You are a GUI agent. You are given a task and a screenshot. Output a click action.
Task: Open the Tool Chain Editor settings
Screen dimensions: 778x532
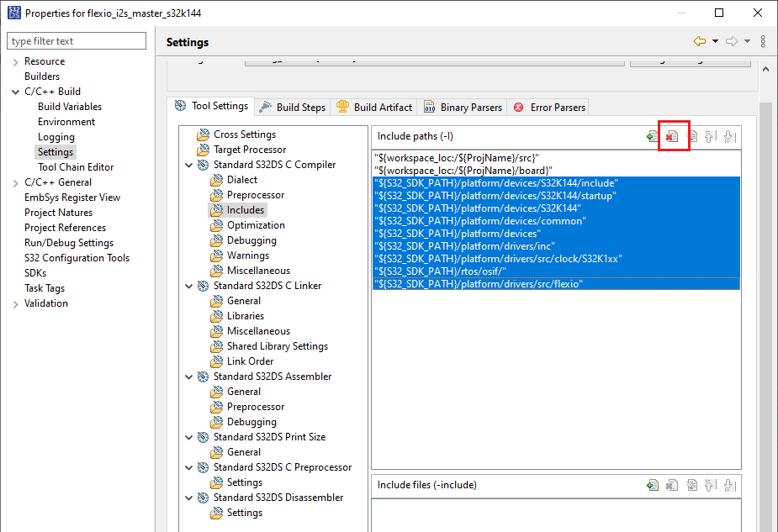tap(75, 166)
